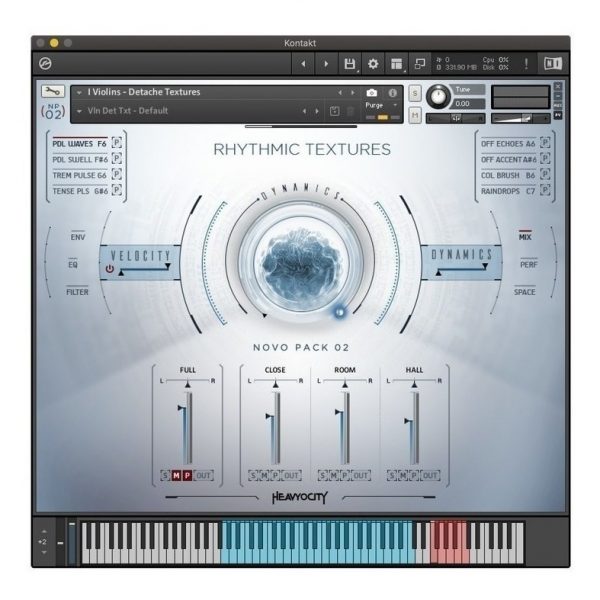Purge TENSE PLS G#6 with P button
This screenshot has width=600, height=600.
pos(117,190)
